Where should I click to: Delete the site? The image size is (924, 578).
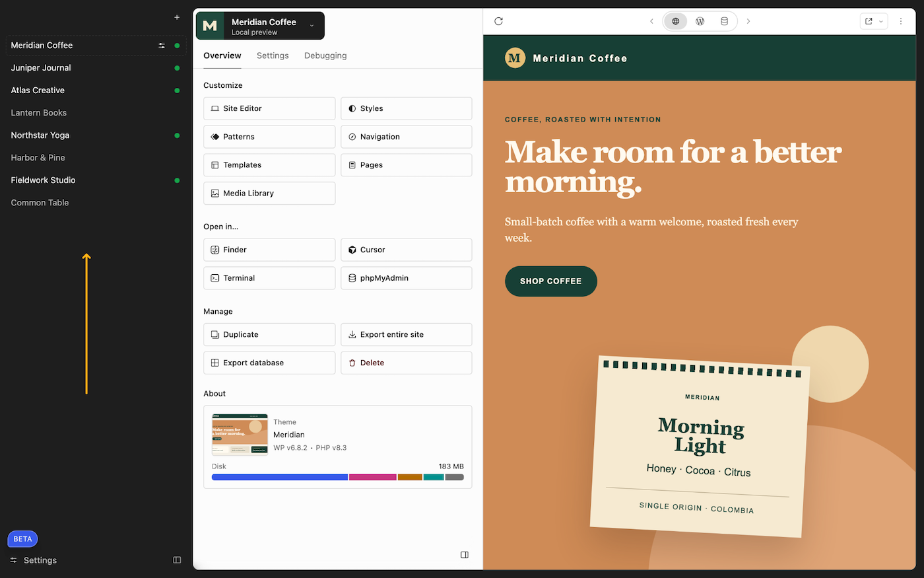click(407, 363)
